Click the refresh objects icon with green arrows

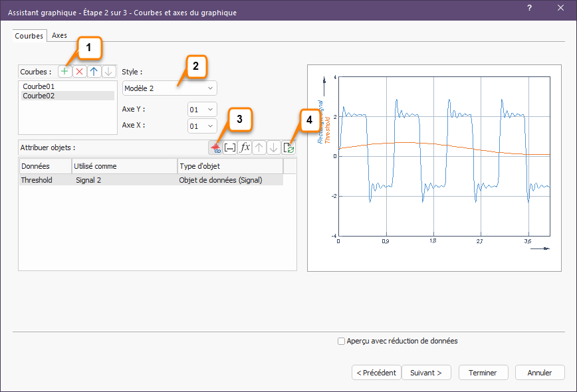coord(288,147)
